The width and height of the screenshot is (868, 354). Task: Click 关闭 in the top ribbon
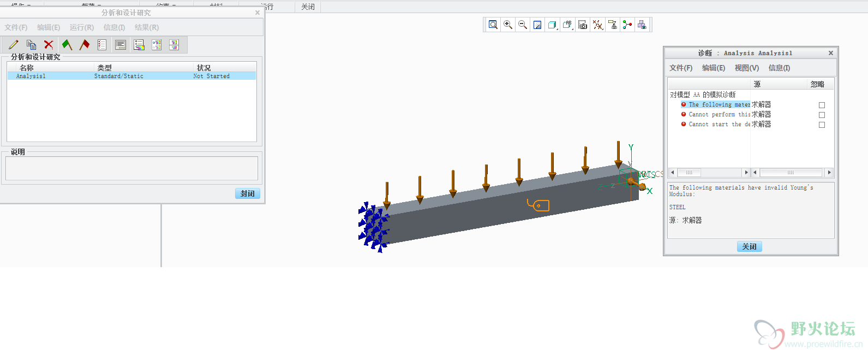point(308,7)
